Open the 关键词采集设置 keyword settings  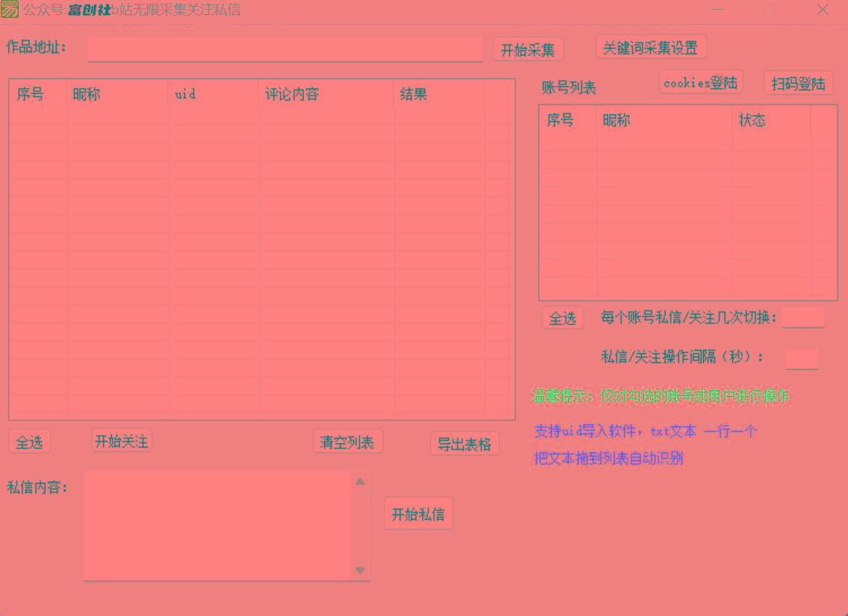click(x=651, y=46)
